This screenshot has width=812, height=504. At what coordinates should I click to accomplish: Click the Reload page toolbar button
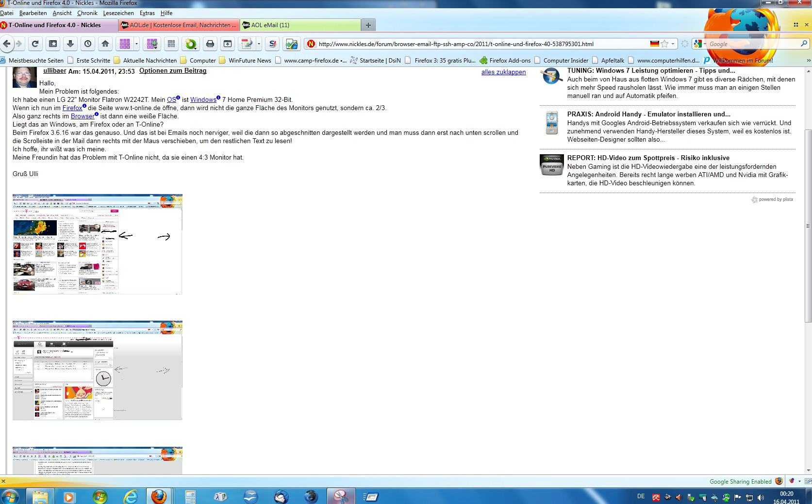pos(35,44)
